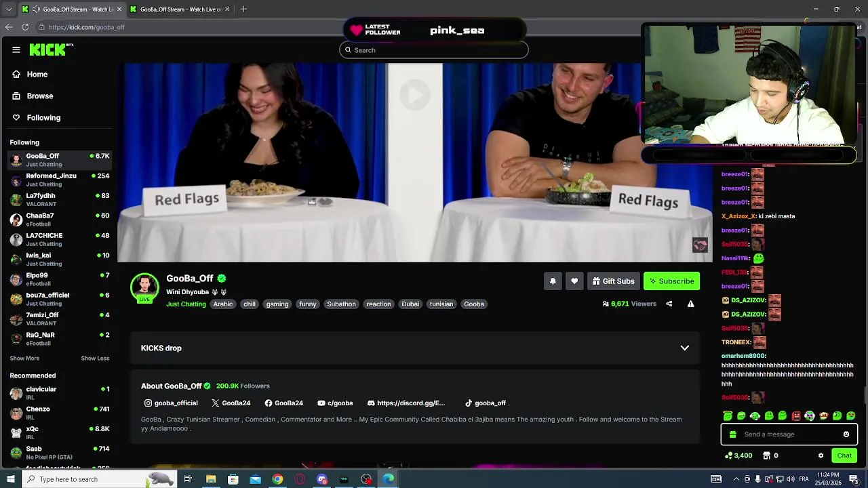Image resolution: width=868 pixels, height=488 pixels.
Task: Select the Arabic tag
Action: coord(223,304)
